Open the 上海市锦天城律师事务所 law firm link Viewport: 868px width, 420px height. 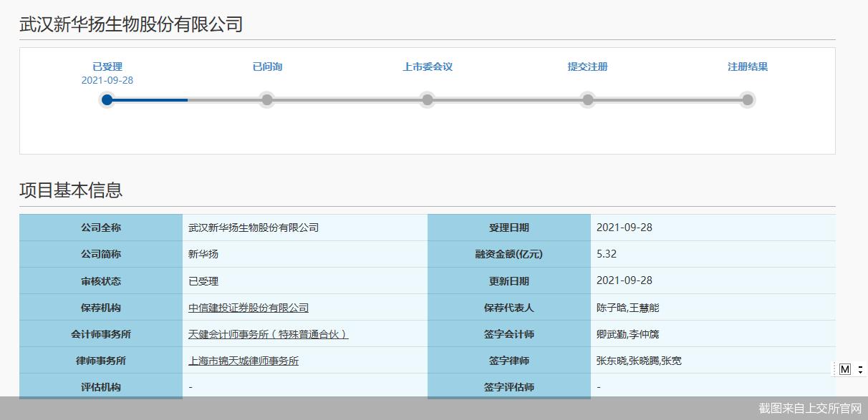click(244, 361)
